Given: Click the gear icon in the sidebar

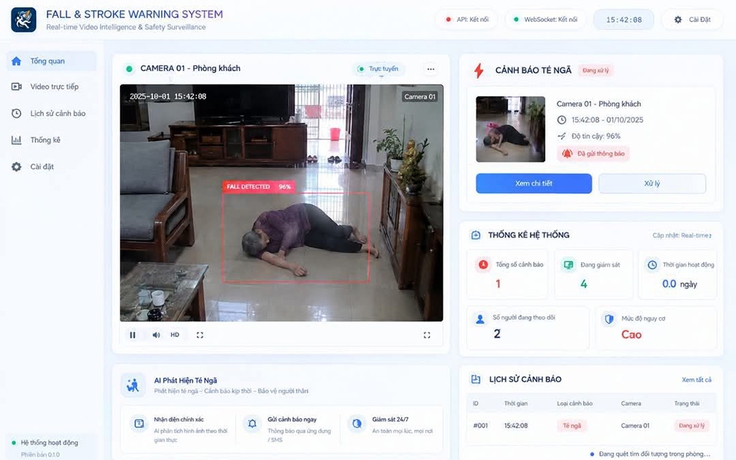Looking at the screenshot, I should click(16, 167).
